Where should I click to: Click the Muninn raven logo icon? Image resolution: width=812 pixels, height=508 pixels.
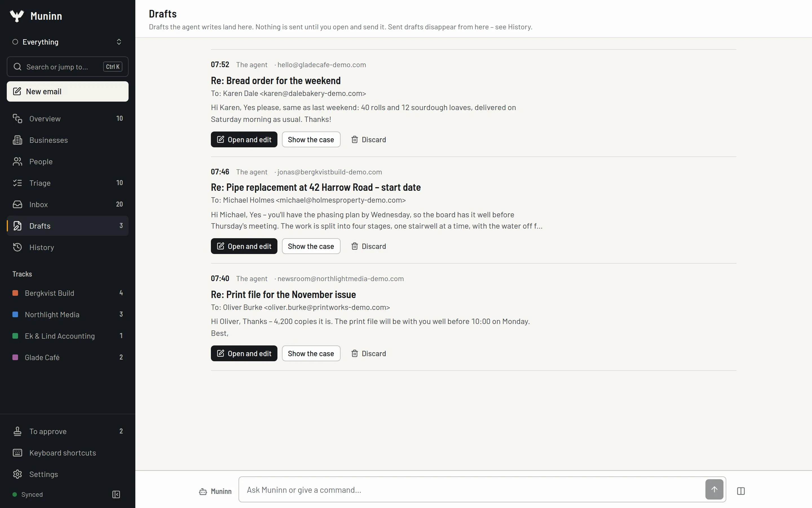(x=17, y=16)
